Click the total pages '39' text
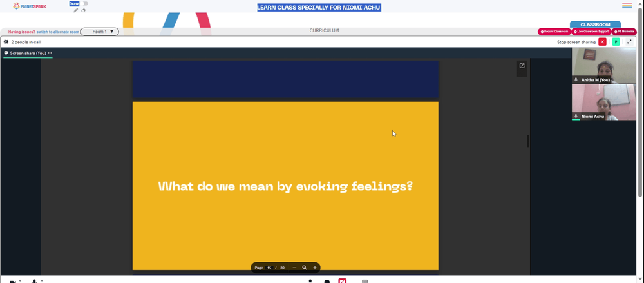 click(x=282, y=268)
